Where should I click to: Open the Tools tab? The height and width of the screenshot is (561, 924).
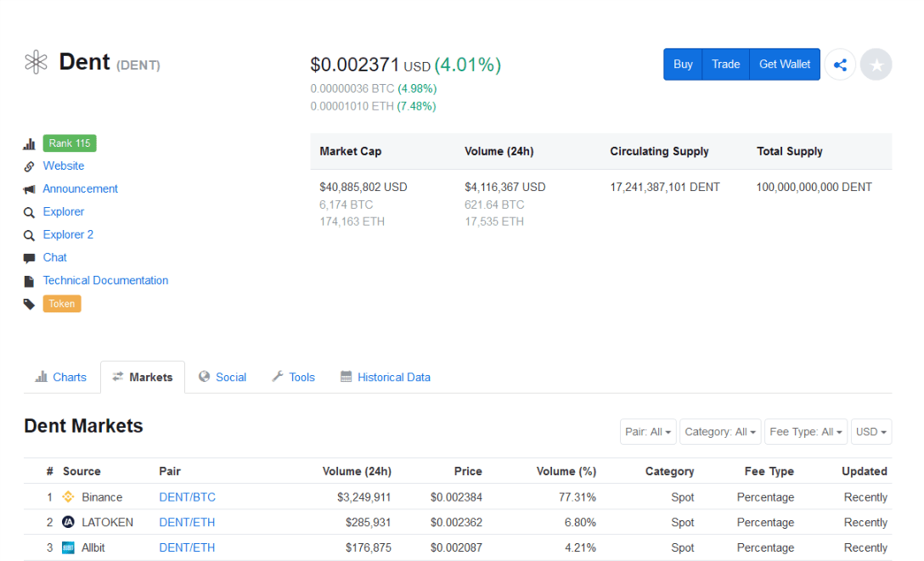tap(294, 378)
